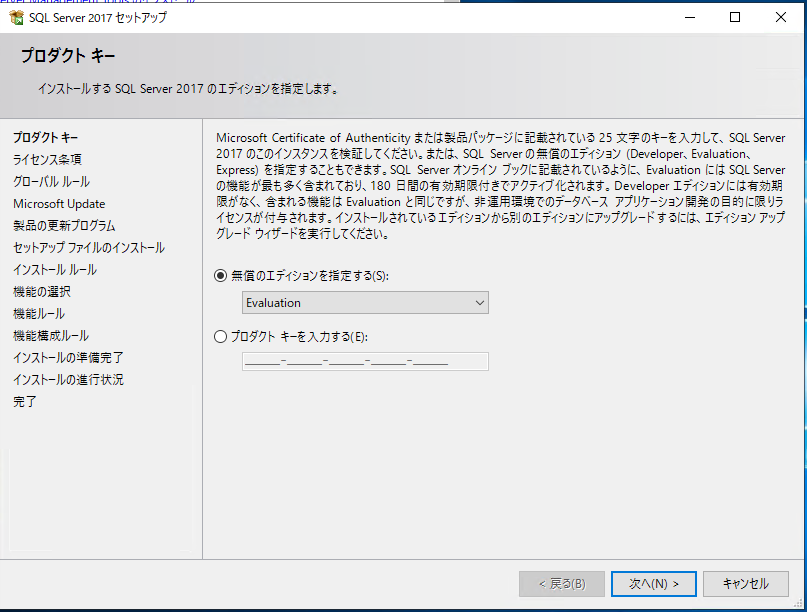Select the product key entry radio button
This screenshot has height=612, width=807.
[220, 337]
